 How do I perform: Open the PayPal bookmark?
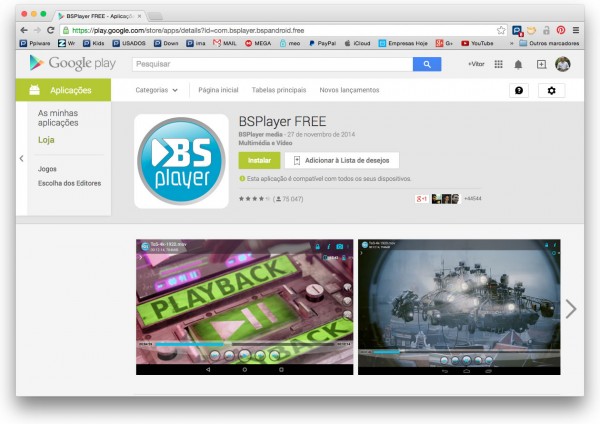point(322,43)
